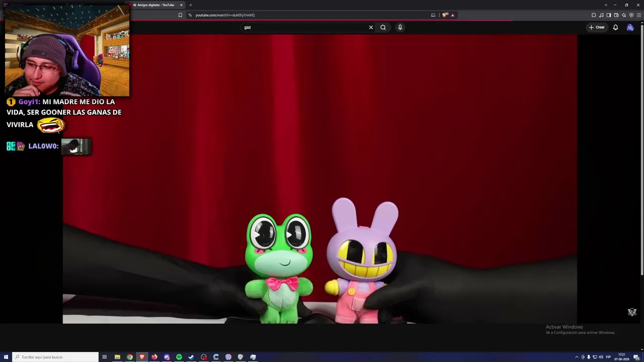Open the clock showing 17:21
Viewport: 644px width, 362px height.
pos(622,357)
